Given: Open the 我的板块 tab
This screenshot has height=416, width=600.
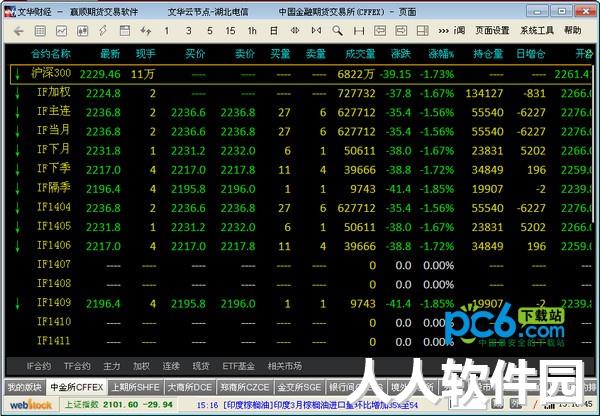Looking at the screenshot, I should pyautogui.click(x=25, y=387).
